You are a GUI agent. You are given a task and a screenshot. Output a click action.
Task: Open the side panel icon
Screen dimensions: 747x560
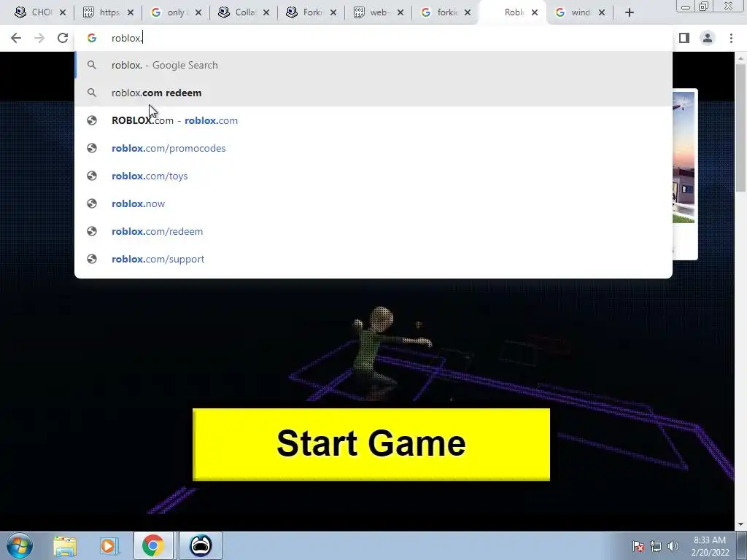click(x=684, y=38)
